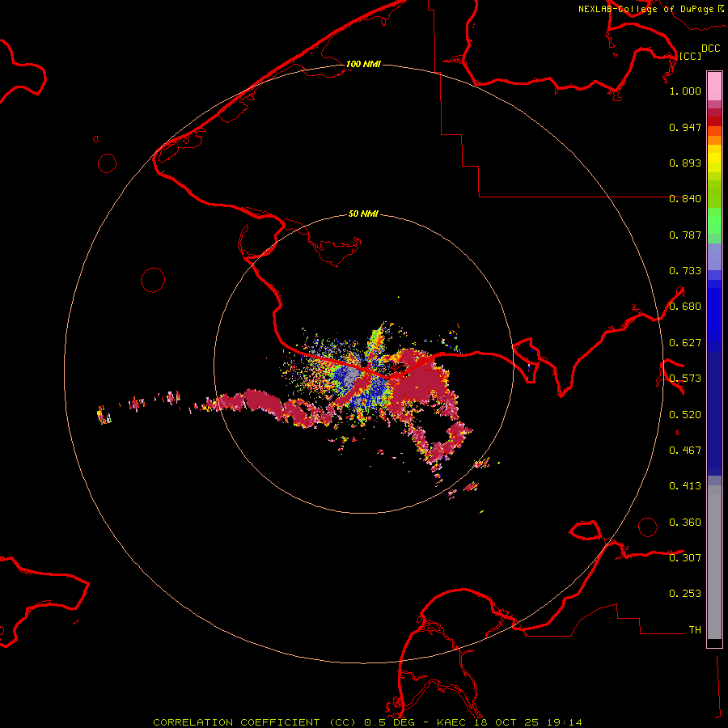Click the [CC] units label
Screen dimensions: 728x728
[690, 56]
